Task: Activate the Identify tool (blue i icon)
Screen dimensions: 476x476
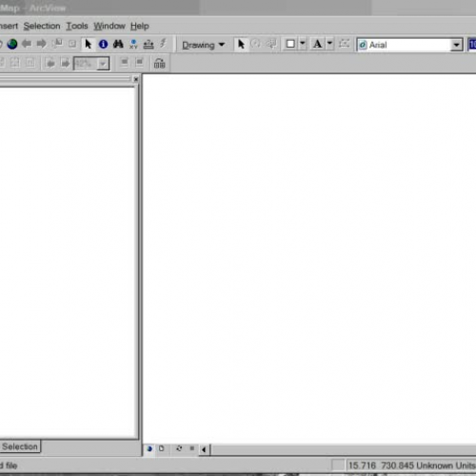Action: click(x=103, y=44)
